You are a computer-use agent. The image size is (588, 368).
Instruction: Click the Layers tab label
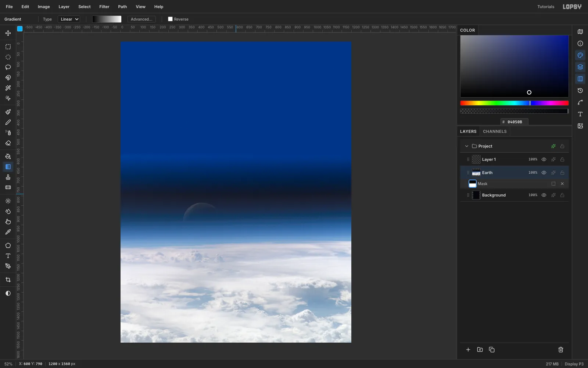coord(468,131)
